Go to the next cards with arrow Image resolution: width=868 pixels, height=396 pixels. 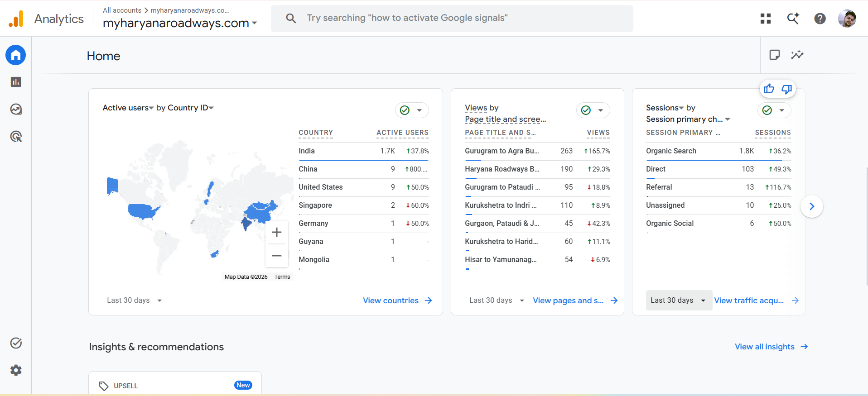pos(812,206)
